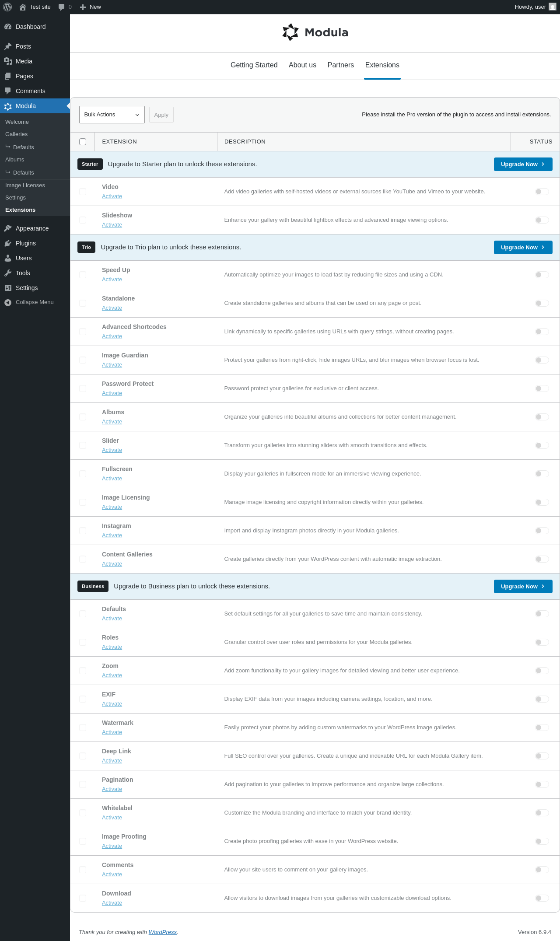Check the select-all extensions checkbox
Image resolution: width=560 pixels, height=941 pixels.
(x=83, y=142)
